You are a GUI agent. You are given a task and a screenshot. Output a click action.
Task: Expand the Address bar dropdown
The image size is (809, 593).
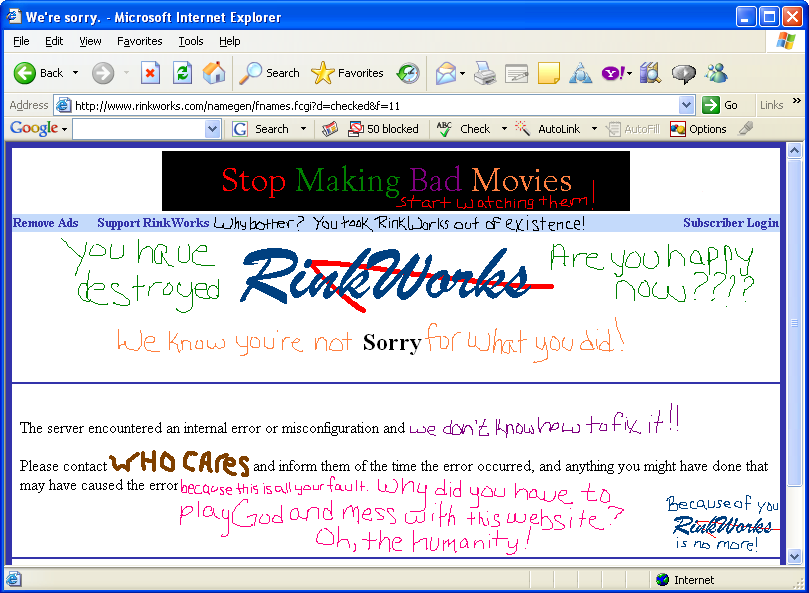(x=686, y=105)
